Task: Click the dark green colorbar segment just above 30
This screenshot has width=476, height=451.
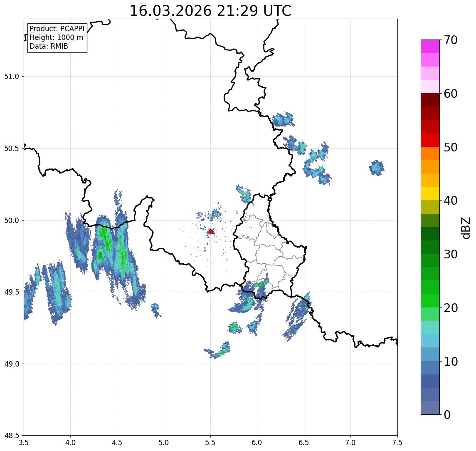Action: [x=430, y=247]
